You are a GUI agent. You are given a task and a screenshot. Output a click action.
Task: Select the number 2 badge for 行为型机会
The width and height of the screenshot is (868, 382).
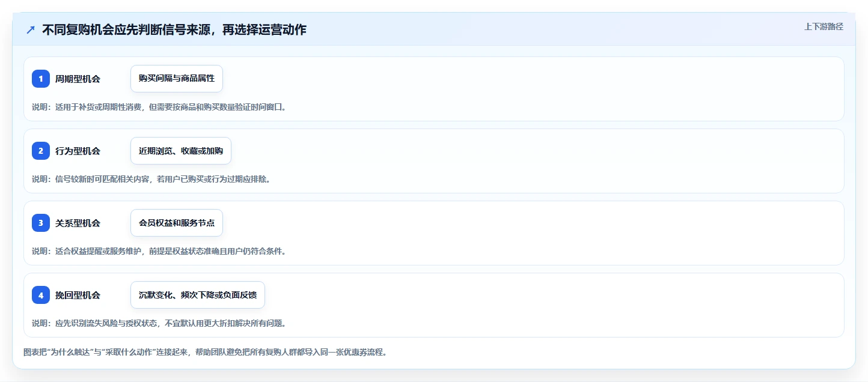41,151
